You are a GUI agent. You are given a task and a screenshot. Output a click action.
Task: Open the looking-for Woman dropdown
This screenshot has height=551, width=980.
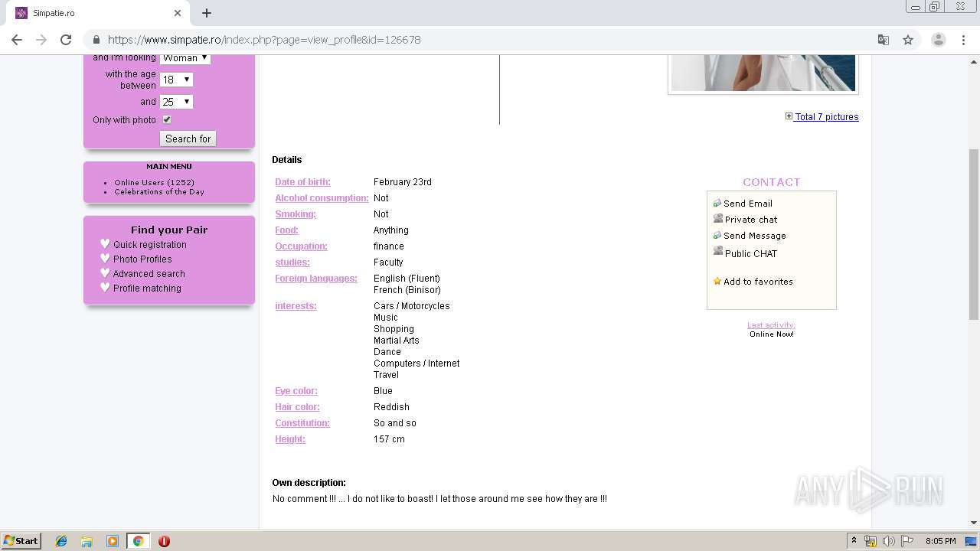[x=185, y=58]
